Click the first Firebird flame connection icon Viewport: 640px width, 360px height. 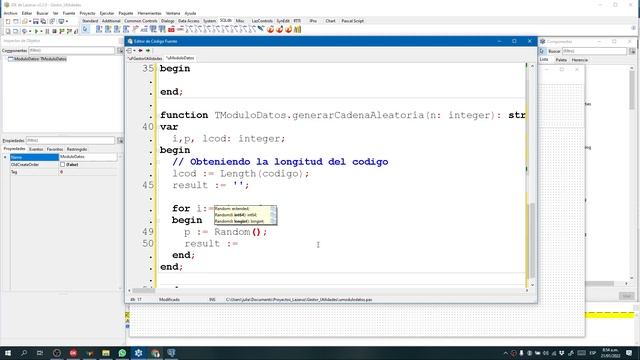pyautogui.click(x=270, y=29)
